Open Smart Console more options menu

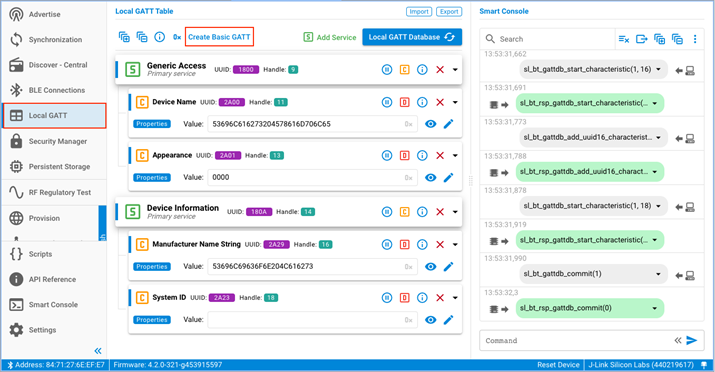tap(695, 39)
